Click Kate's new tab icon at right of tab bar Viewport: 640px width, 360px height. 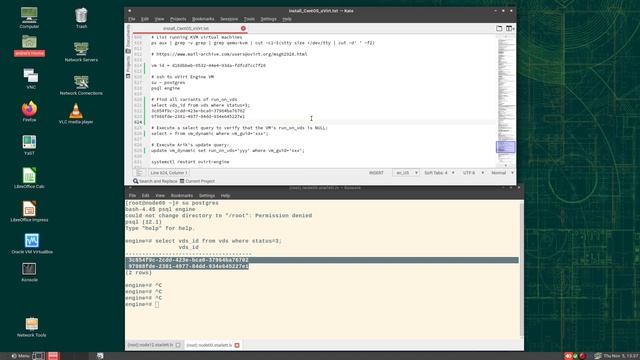pos(499,29)
